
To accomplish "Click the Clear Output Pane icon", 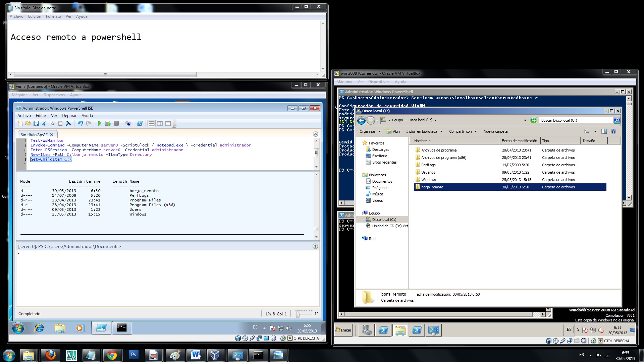I will 68,124.
